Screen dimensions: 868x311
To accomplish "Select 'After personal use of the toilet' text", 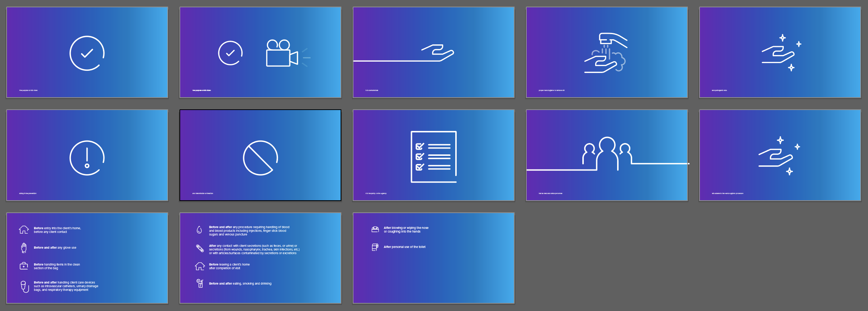I will pyautogui.click(x=405, y=247).
